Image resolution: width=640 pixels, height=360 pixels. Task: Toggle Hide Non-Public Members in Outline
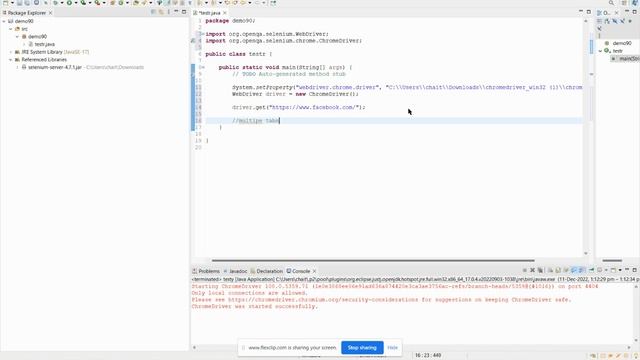(x=630, y=21)
